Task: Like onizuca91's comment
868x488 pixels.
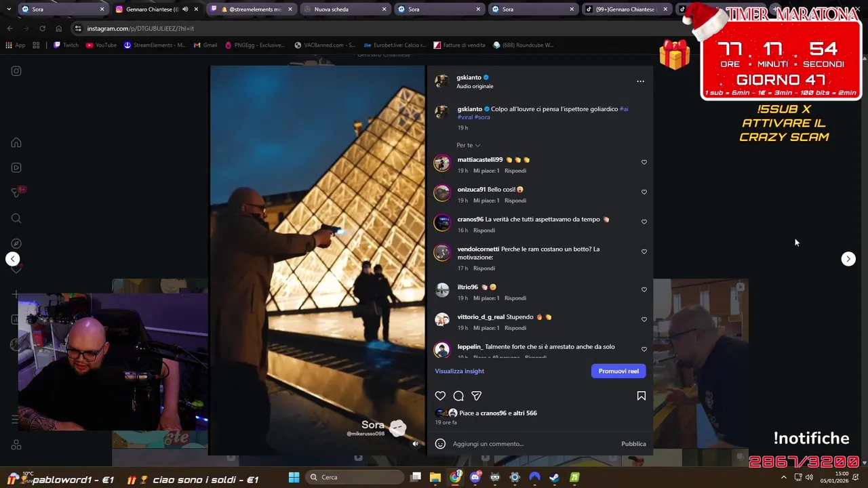Action: 644,192
